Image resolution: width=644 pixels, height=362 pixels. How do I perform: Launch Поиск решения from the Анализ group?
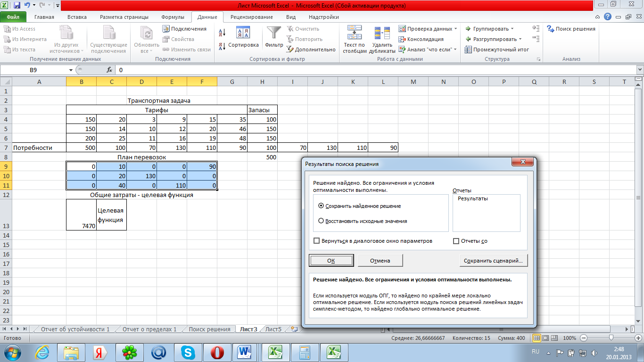tap(571, 29)
